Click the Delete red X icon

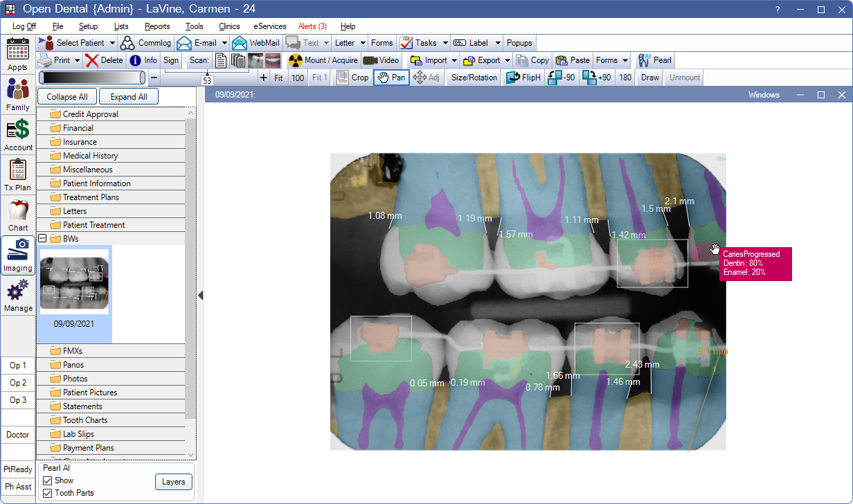[x=92, y=60]
